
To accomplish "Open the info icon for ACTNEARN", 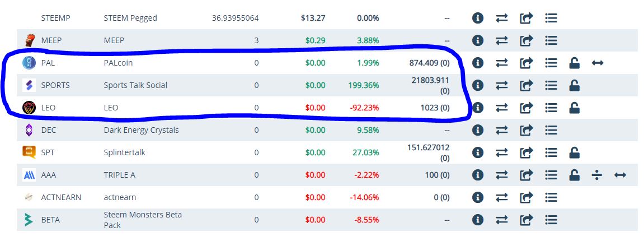I will click(477, 197).
